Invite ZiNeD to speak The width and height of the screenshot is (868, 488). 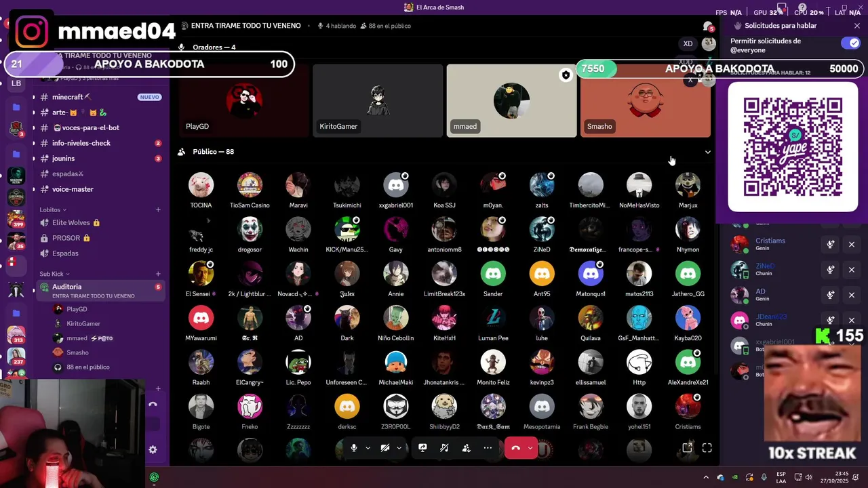[x=831, y=270]
